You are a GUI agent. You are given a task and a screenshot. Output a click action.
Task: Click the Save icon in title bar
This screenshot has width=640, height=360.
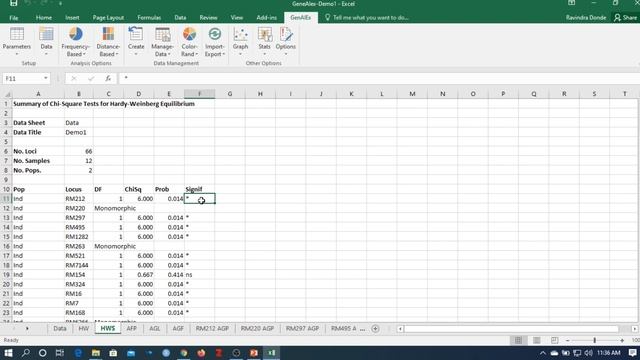13,4
